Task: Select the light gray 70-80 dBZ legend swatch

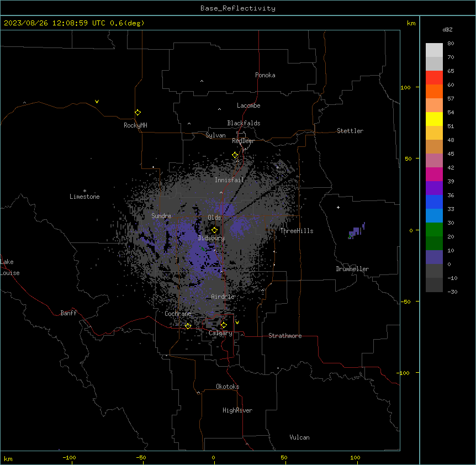Action: point(434,50)
